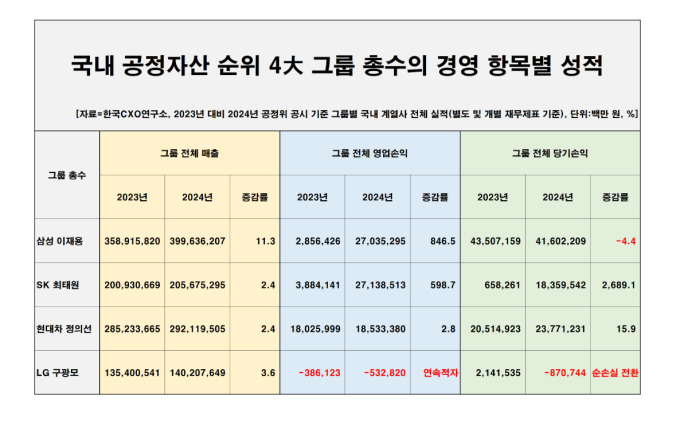
Task: Click Hyundai 2023 sales value 285,233,665
Action: tap(132, 329)
